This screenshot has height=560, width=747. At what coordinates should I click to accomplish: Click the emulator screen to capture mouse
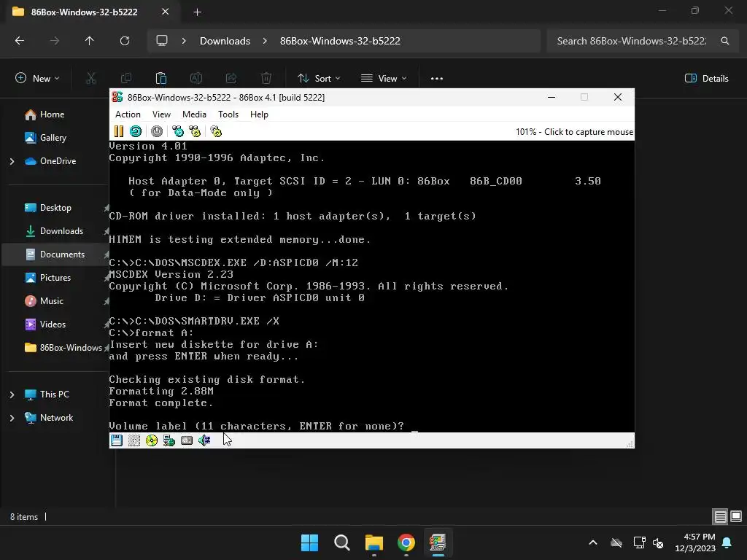pos(371,286)
